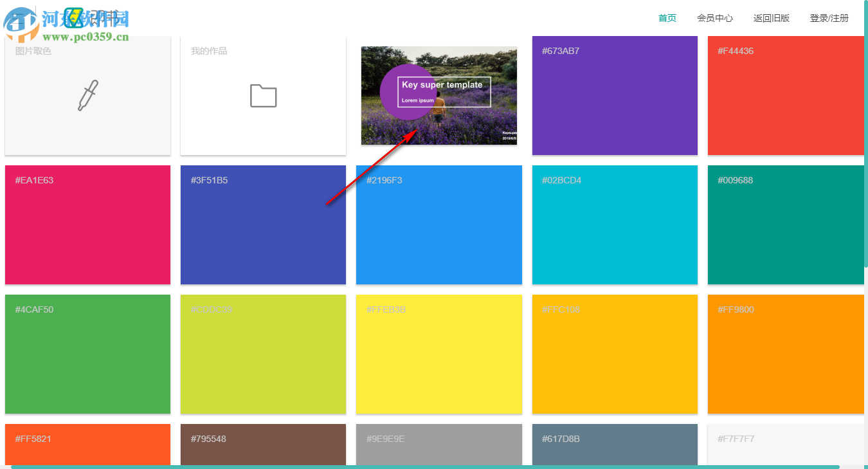Image resolution: width=868 pixels, height=469 pixels.
Task: Choose the indigo #3F51B5 swatch
Action: [x=263, y=225]
